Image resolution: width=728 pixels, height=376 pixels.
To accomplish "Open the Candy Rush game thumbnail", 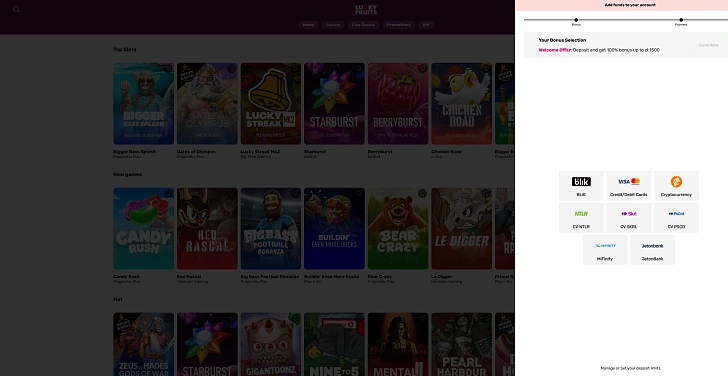I will coord(143,228).
